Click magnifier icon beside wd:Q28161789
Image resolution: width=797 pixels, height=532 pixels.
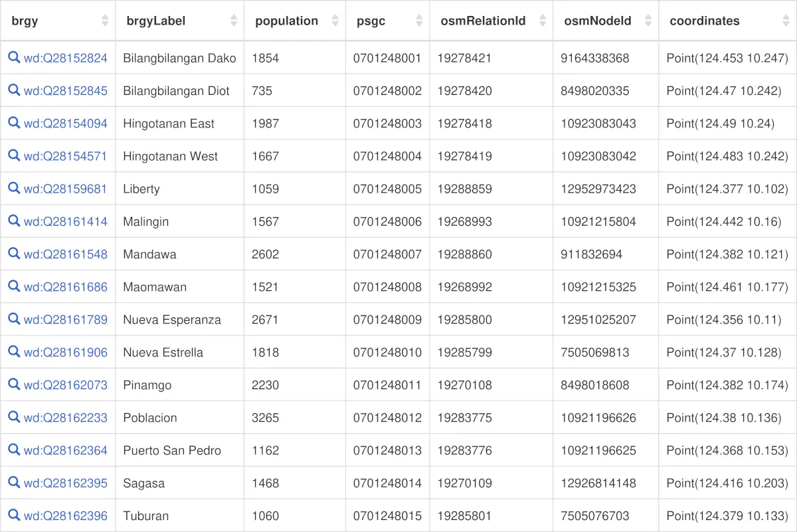click(14, 319)
